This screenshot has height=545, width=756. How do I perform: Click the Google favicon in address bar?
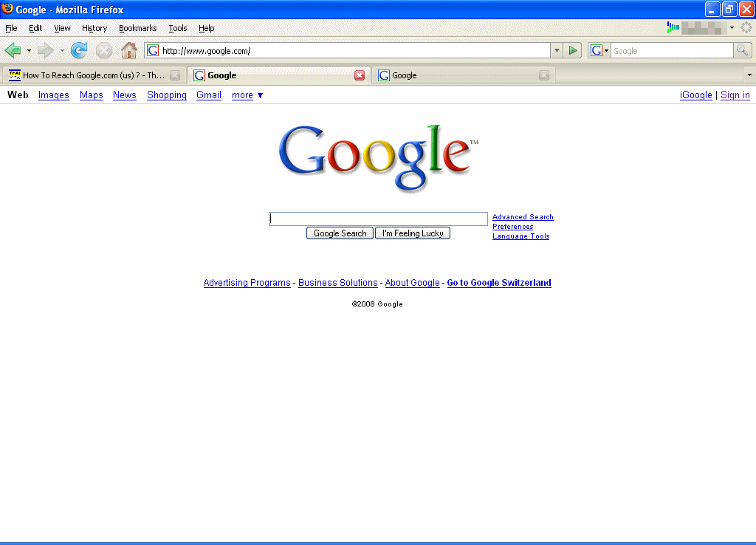[153, 50]
